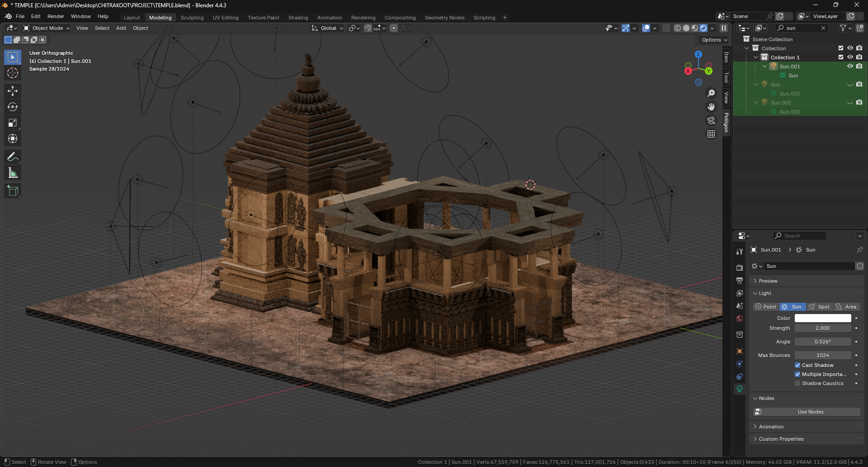Image resolution: width=868 pixels, height=467 pixels.
Task: Enable the Shadow Caustics checkbox
Action: click(797, 383)
